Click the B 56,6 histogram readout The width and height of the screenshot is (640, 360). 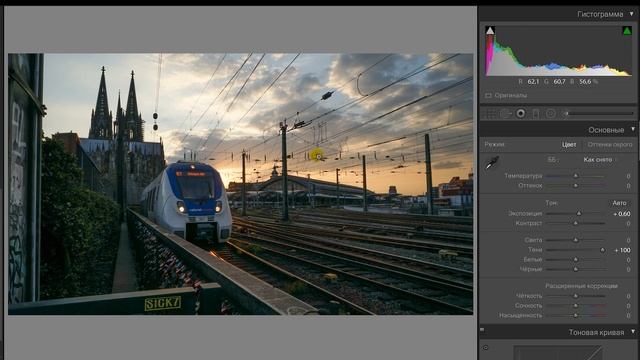point(581,82)
